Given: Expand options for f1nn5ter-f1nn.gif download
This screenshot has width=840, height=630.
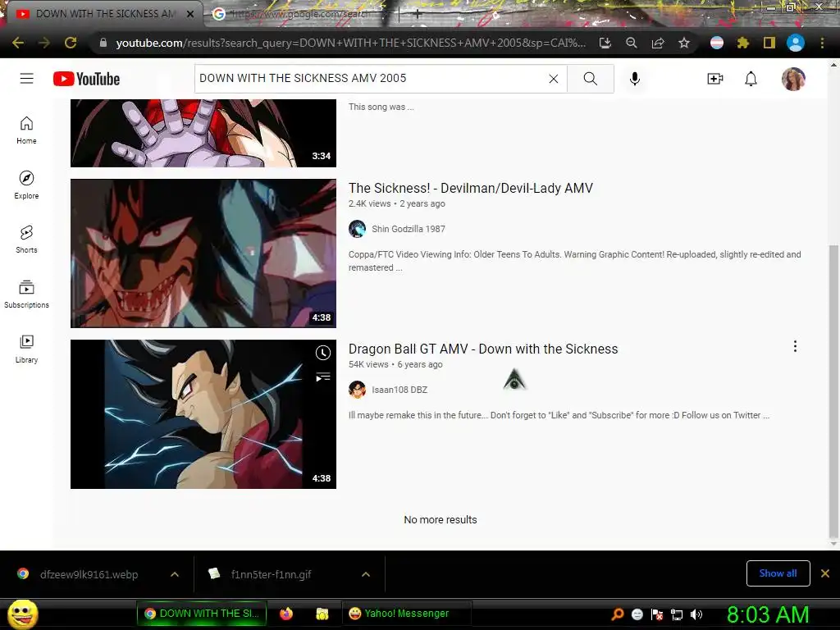Looking at the screenshot, I should (366, 574).
